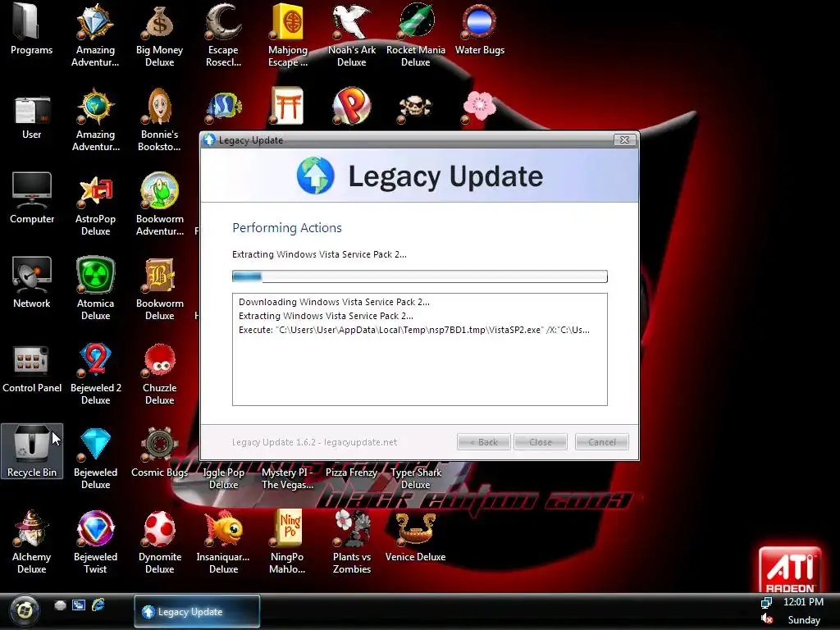
Task: Launch Bejeweled Deluxe diamond icon
Action: pos(95,458)
